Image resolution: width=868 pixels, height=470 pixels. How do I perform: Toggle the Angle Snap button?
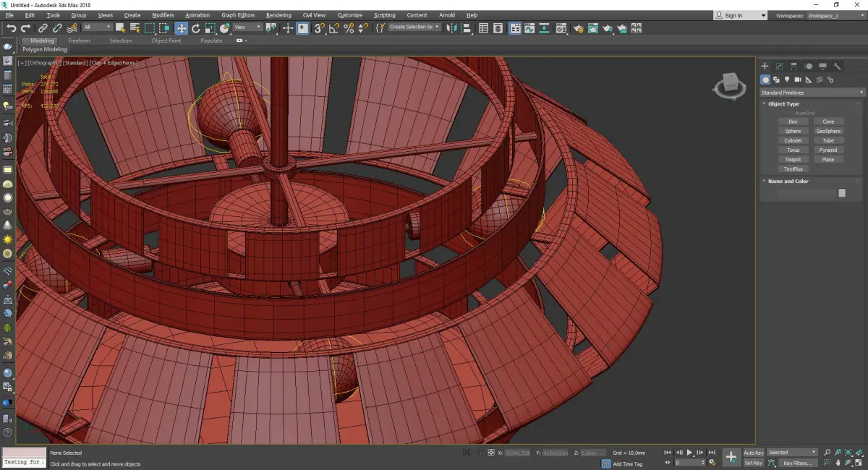tap(334, 28)
